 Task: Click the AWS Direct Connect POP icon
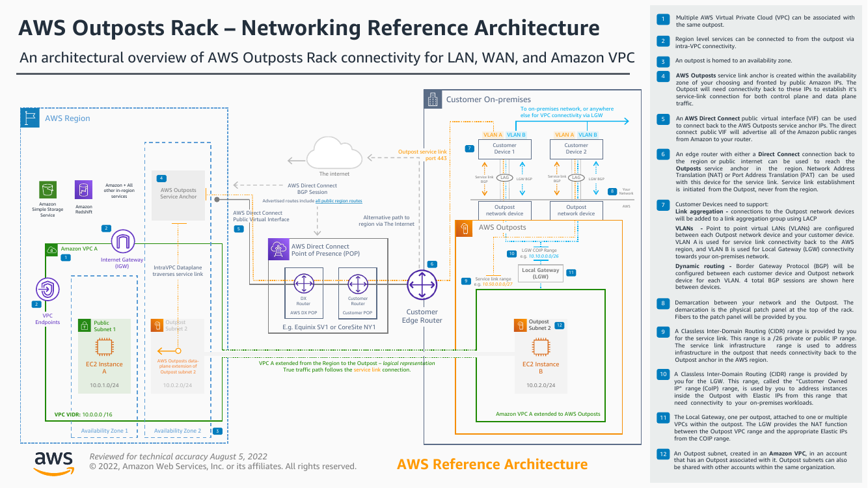(278, 249)
